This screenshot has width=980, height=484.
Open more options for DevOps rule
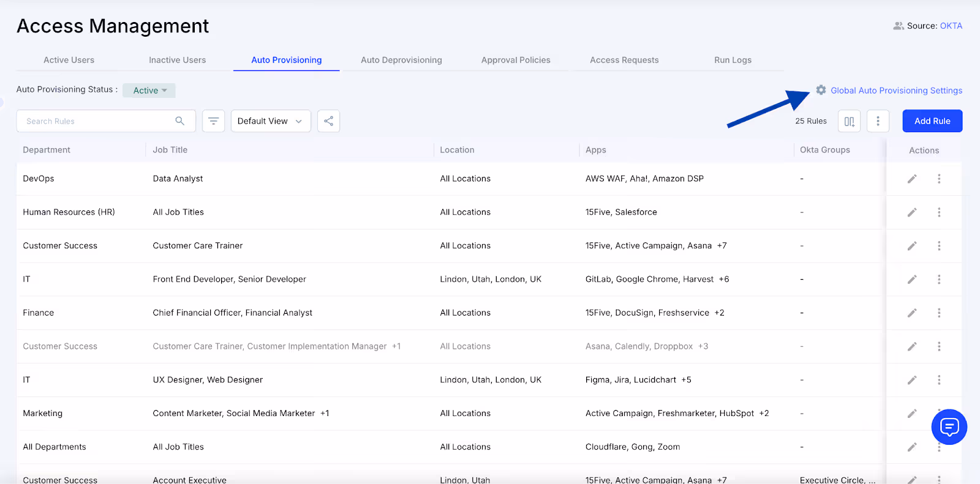[x=938, y=179]
